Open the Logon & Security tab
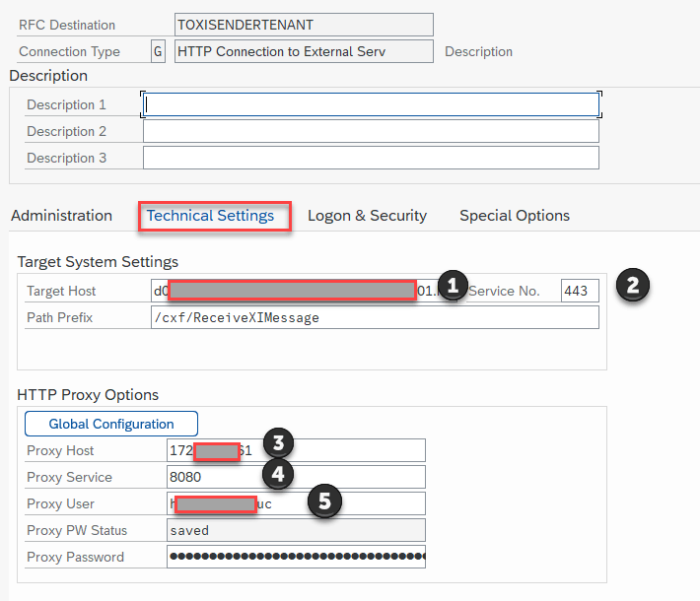 pyautogui.click(x=367, y=215)
